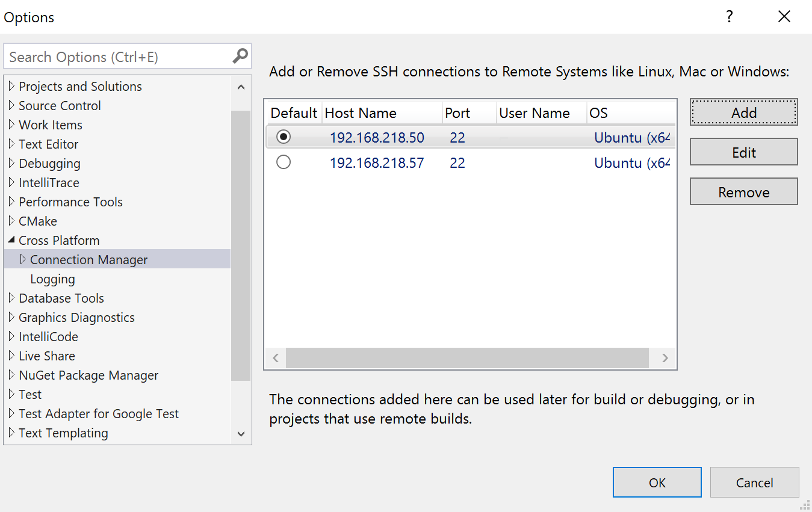Expand the NuGet Package Manager node
The image size is (812, 512).
(12, 375)
